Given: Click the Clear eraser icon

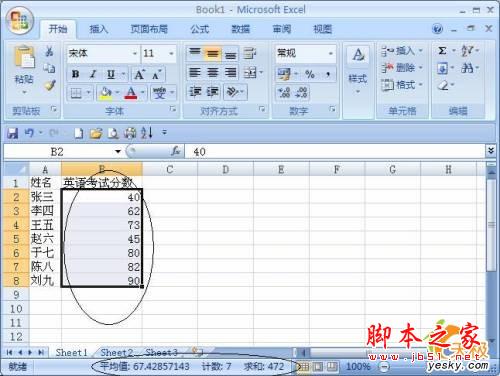Looking at the screenshot, I should point(443,86).
